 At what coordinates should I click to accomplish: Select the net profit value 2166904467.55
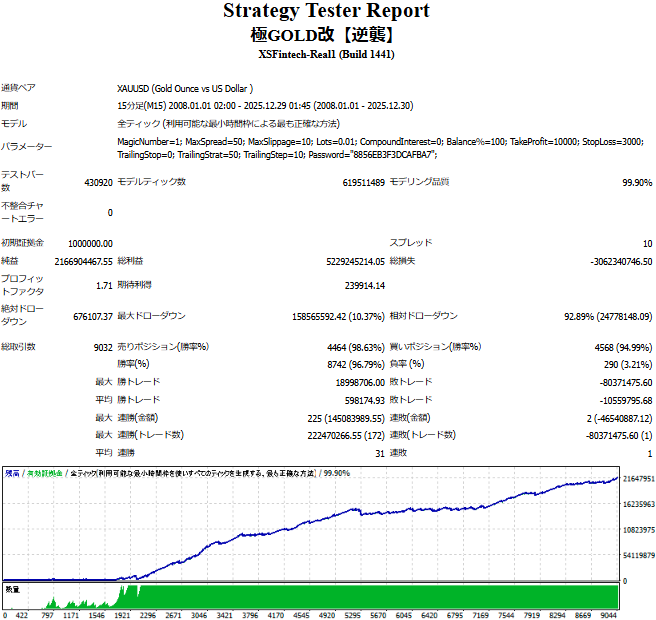[83, 261]
